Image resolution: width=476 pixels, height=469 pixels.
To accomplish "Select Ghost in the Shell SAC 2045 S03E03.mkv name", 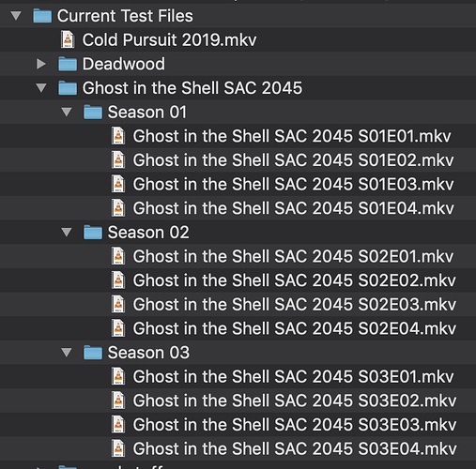I will (x=295, y=425).
